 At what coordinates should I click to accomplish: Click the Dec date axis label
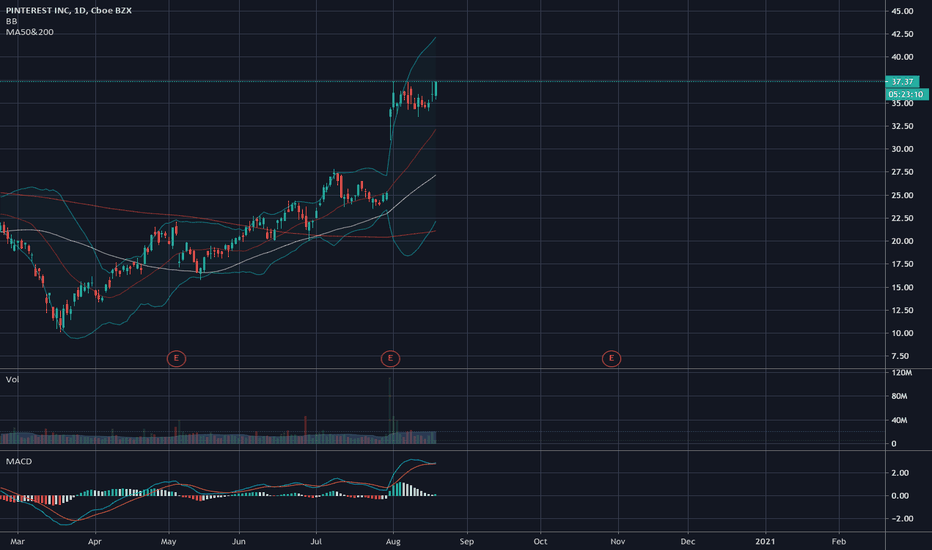(688, 542)
